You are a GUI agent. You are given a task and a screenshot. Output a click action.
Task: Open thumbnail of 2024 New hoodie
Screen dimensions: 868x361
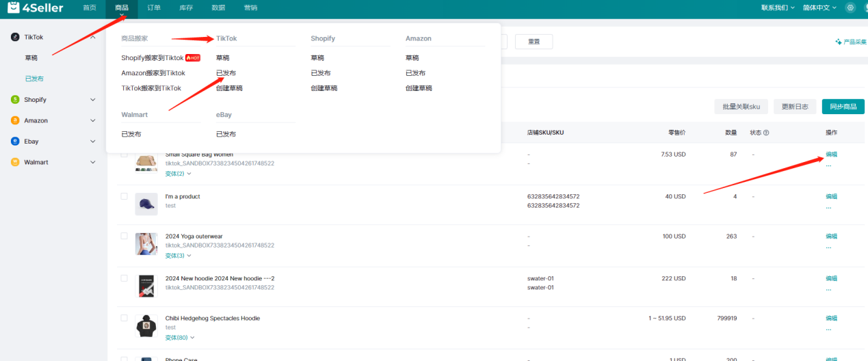pos(146,286)
